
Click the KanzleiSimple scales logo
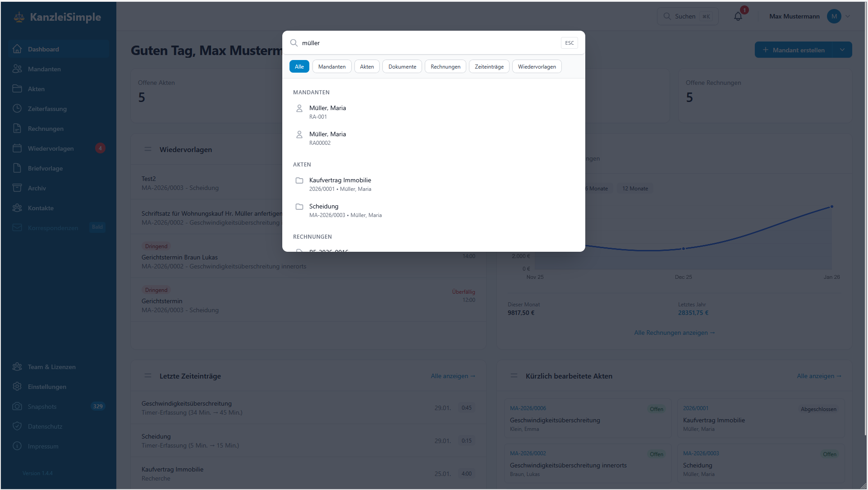click(x=19, y=17)
